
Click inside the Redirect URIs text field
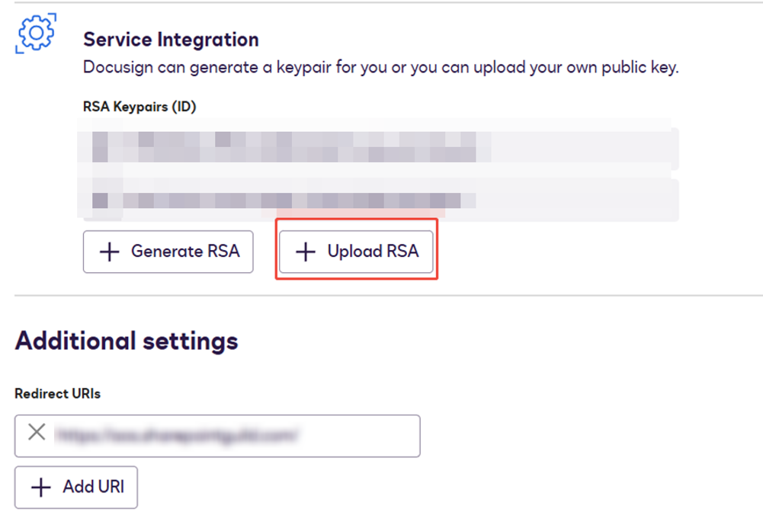pyautogui.click(x=229, y=435)
